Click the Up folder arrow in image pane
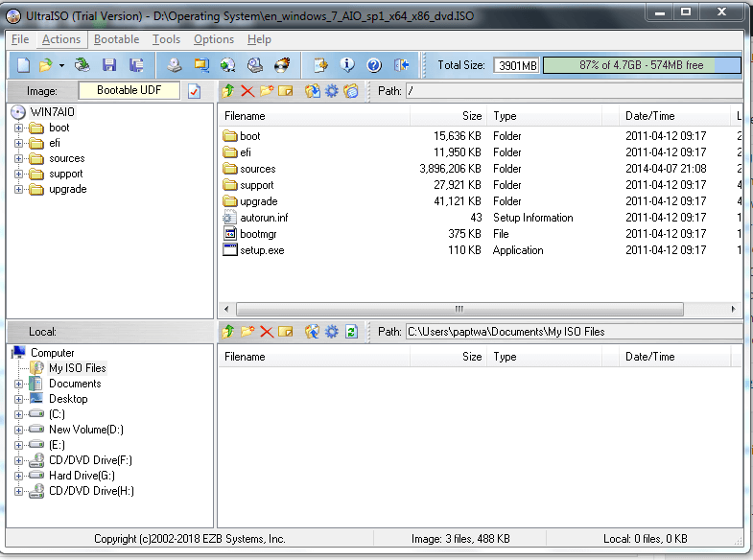 pos(228,91)
